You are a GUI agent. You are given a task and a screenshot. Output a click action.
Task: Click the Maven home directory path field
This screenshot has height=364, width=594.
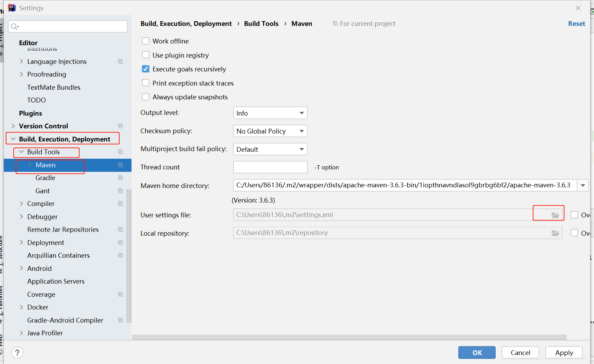(405, 185)
